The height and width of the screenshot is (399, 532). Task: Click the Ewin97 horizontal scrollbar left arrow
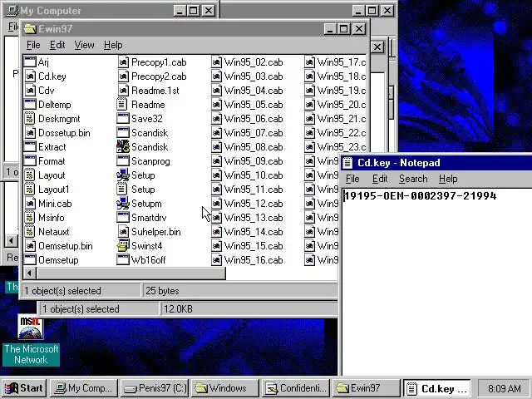[30, 273]
